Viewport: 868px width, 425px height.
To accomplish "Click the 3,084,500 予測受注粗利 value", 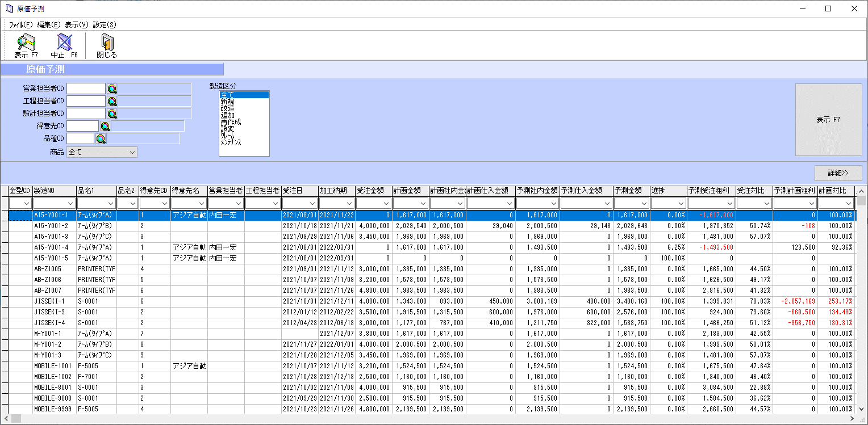I will tap(717, 388).
